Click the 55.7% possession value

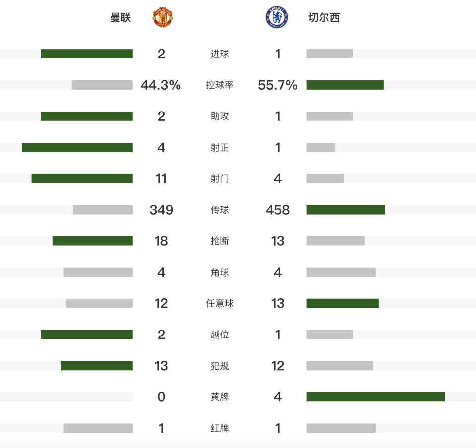click(x=278, y=85)
